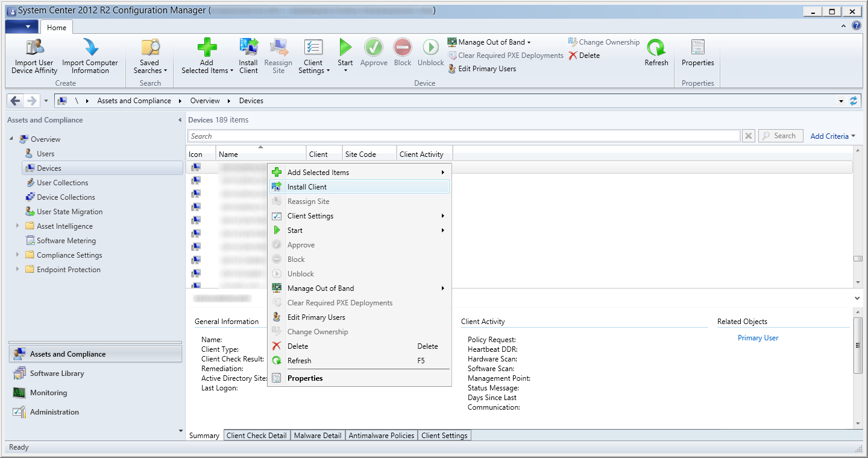Open Properties from the ribbon
The image size is (868, 458).
tap(697, 48)
